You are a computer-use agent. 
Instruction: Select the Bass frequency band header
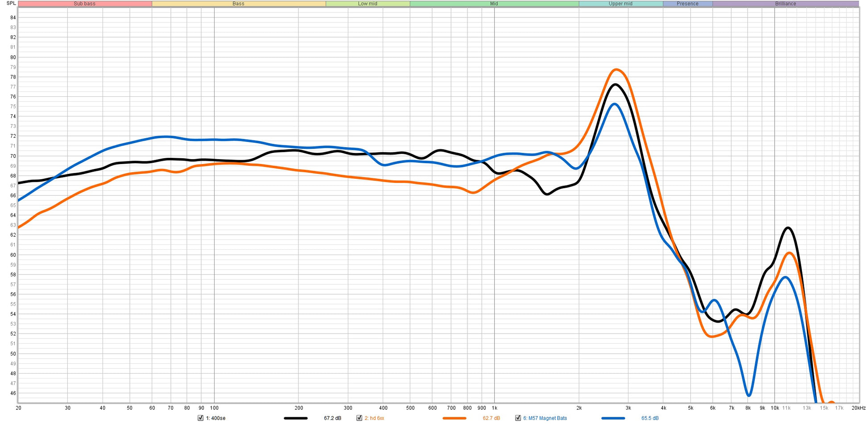(238, 4)
